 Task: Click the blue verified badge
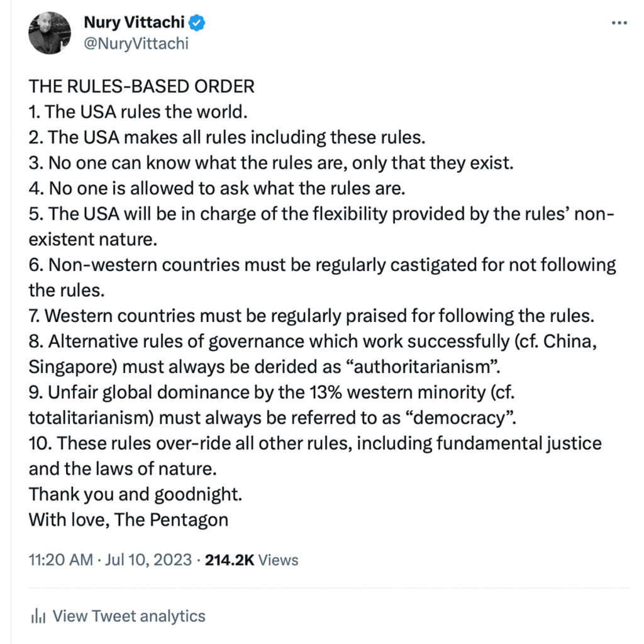click(x=198, y=24)
